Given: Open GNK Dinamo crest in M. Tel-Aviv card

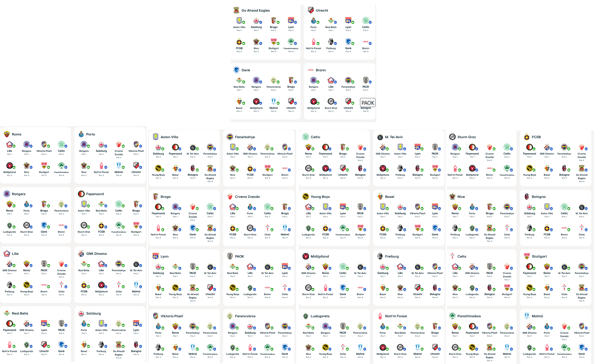Looking at the screenshot, I should (x=382, y=147).
